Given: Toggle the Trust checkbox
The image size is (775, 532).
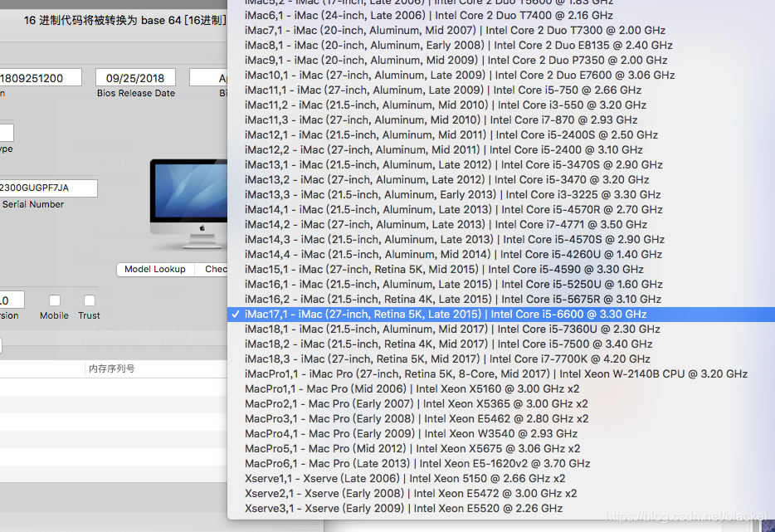Looking at the screenshot, I should tap(90, 300).
